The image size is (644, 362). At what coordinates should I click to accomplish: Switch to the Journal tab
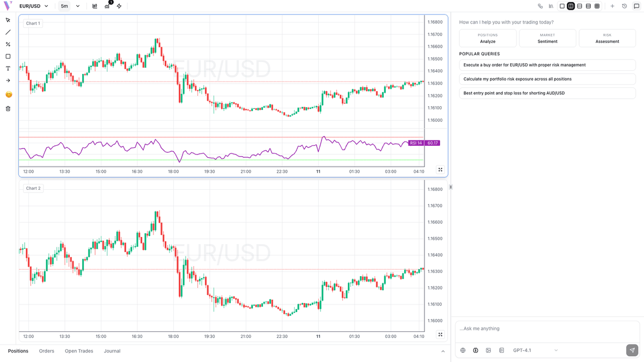click(x=112, y=351)
